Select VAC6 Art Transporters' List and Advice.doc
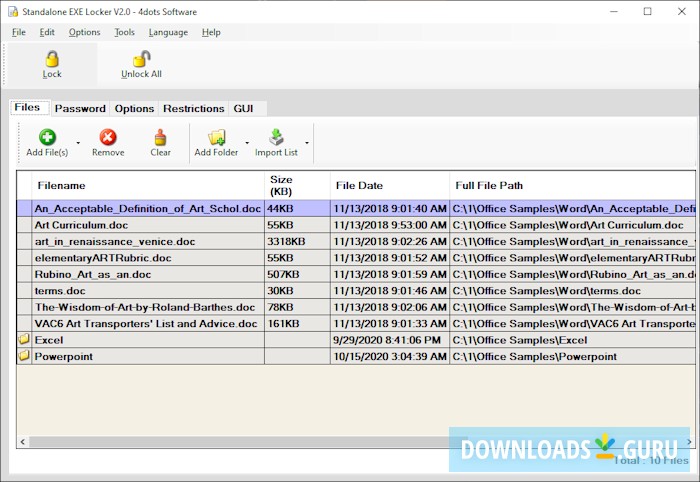This screenshot has width=700, height=482. coord(146,324)
